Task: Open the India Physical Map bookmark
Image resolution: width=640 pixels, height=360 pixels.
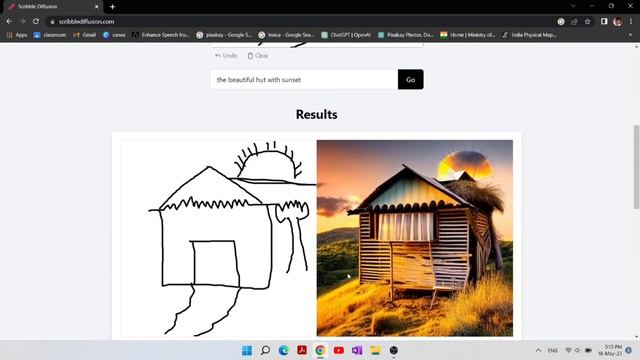Action: 529,35
